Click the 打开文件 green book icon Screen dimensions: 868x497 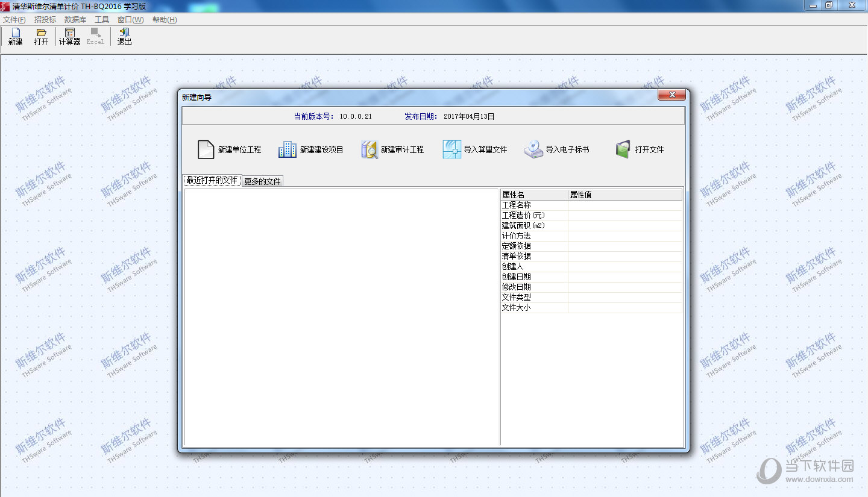click(623, 149)
